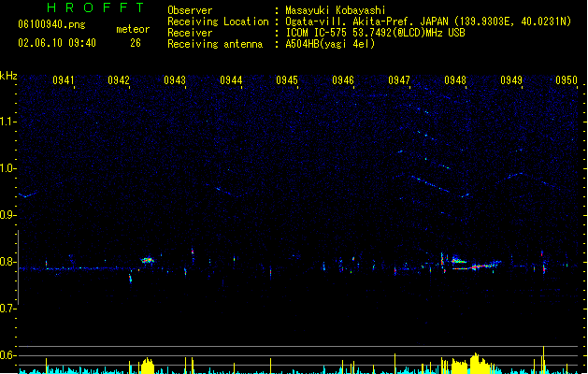Click the 0945 time marker
This screenshot has height=374, width=588.
coord(287,80)
